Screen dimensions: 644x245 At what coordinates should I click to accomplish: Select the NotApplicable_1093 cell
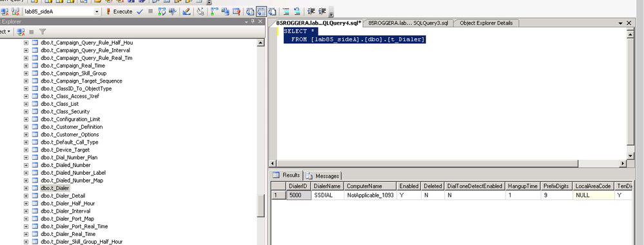(370, 195)
